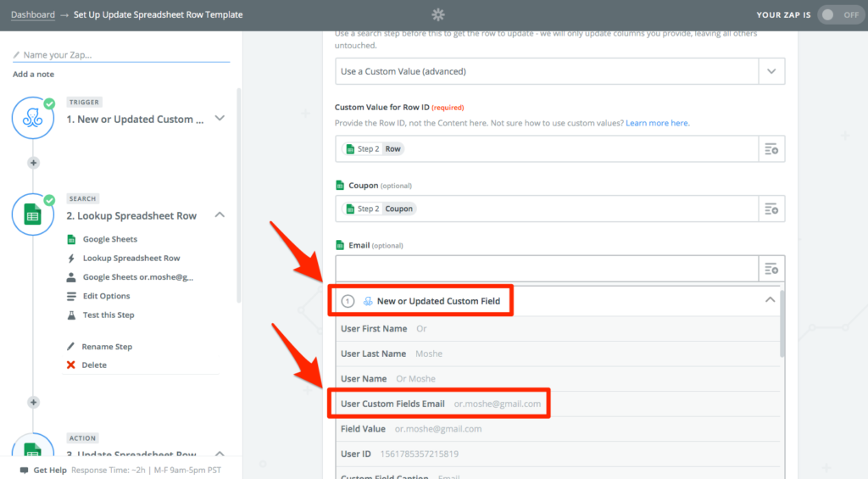868x479 pixels.
Task: Click the Rename Step pencil icon
Action: (x=71, y=347)
